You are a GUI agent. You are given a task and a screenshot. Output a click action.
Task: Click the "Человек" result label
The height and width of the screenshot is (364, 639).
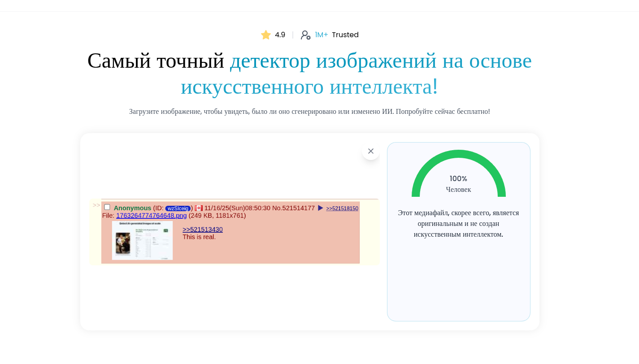coord(459,190)
